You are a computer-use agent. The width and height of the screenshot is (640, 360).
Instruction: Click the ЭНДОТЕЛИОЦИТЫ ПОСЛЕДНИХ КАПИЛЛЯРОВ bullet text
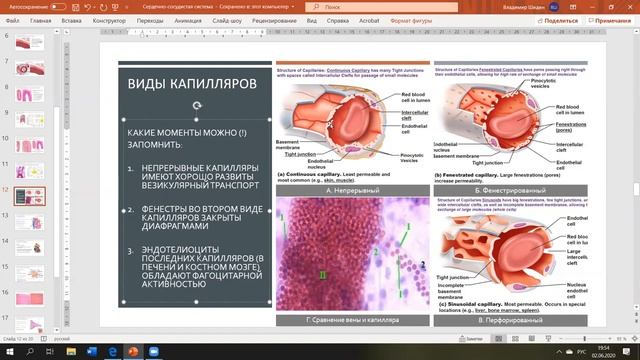point(202,267)
